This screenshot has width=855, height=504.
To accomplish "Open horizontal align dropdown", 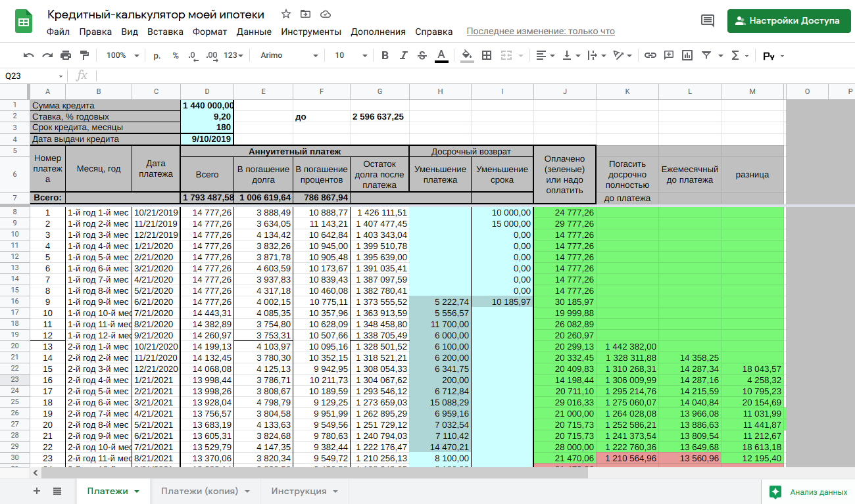I will coord(545,55).
